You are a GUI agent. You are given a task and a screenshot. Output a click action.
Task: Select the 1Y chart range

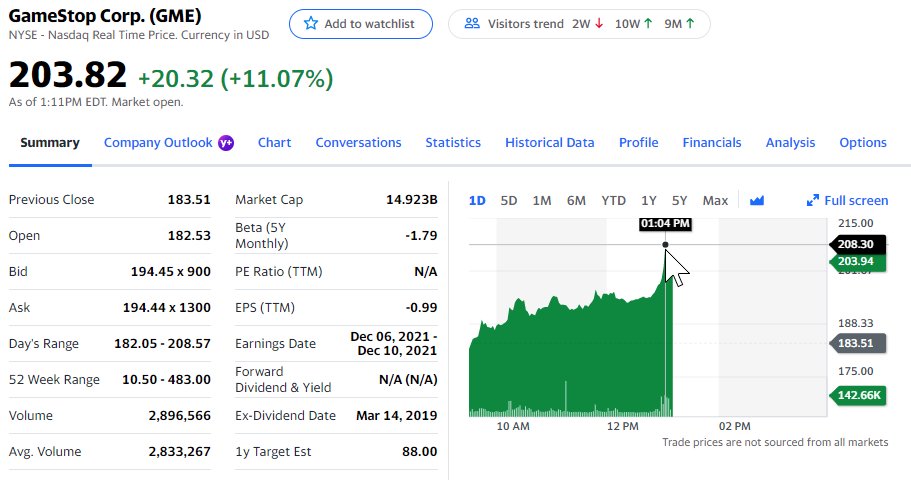click(648, 200)
